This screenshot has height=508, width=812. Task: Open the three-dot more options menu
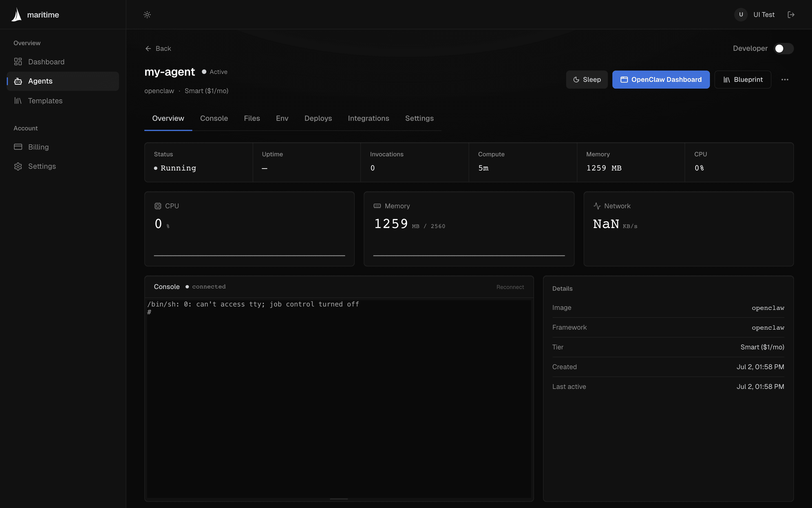coord(785,80)
